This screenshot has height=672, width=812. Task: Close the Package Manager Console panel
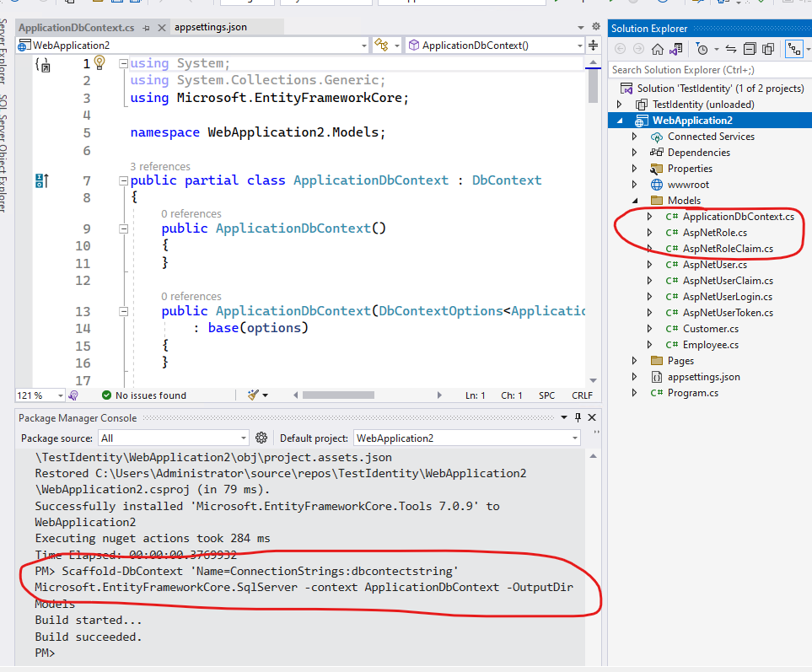[x=592, y=417]
